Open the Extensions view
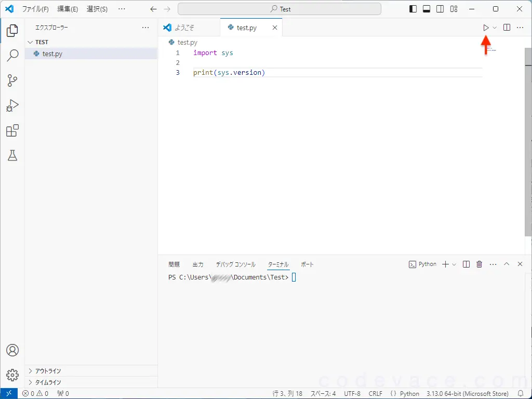 click(x=12, y=130)
